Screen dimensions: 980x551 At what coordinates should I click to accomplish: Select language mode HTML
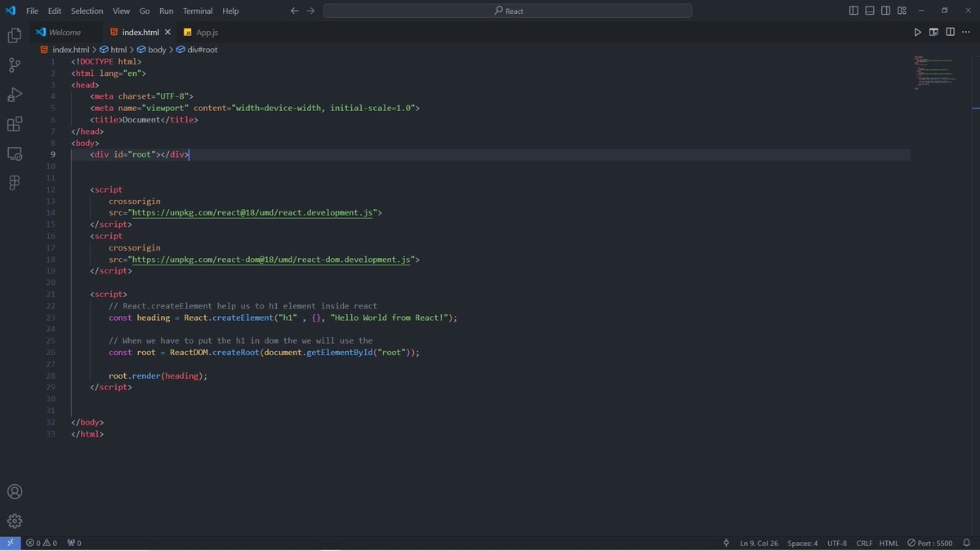pyautogui.click(x=889, y=543)
